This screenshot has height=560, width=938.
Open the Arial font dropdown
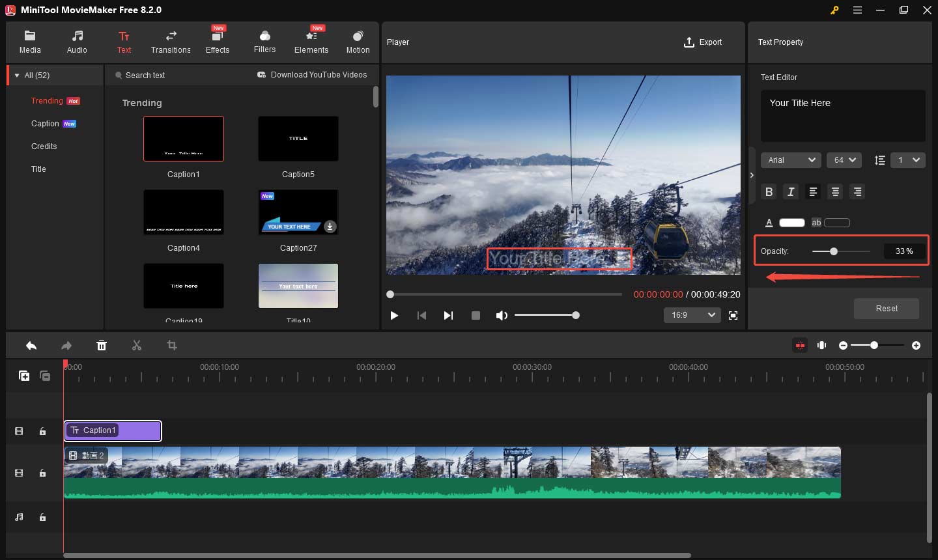coord(791,160)
